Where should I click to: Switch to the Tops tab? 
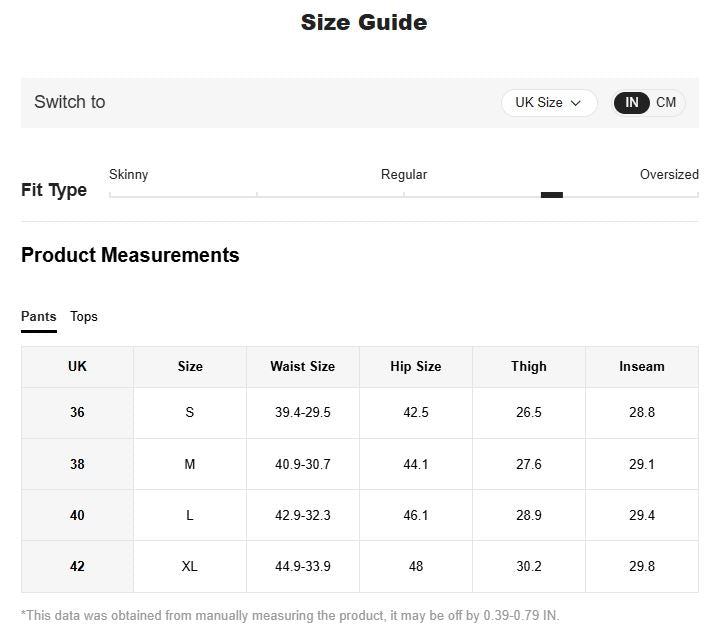coord(84,316)
